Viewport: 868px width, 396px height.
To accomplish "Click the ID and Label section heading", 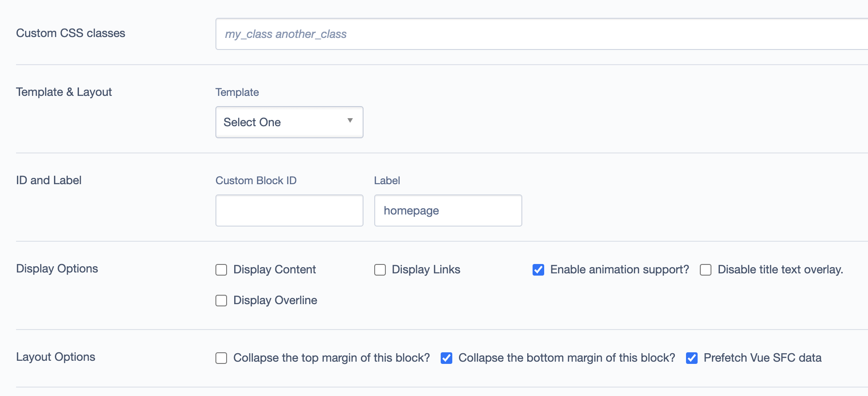I will [49, 180].
